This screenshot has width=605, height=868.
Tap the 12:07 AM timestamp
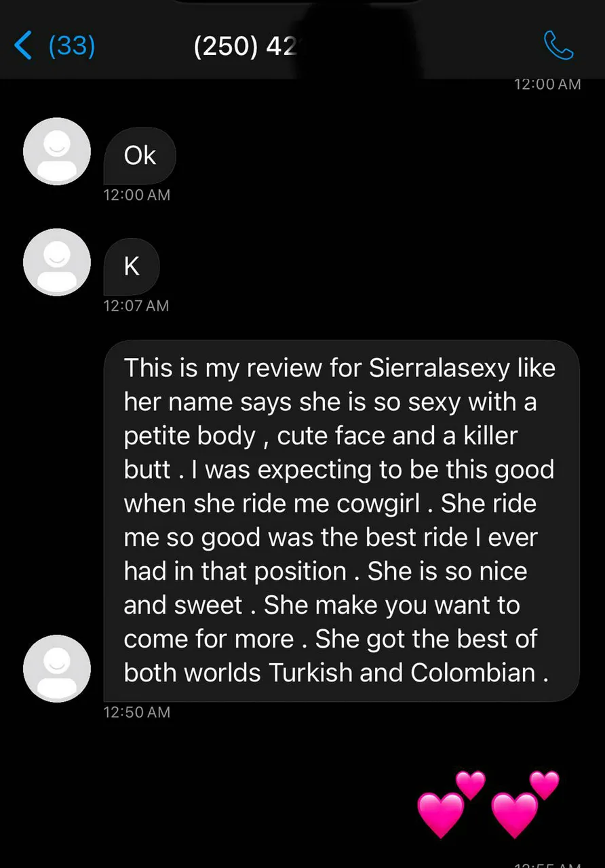click(x=136, y=306)
